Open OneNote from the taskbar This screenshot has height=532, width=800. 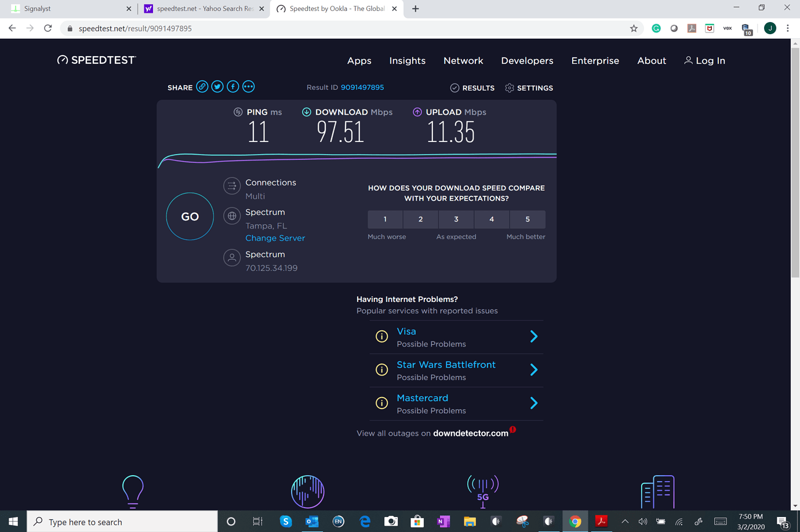pyautogui.click(x=443, y=522)
